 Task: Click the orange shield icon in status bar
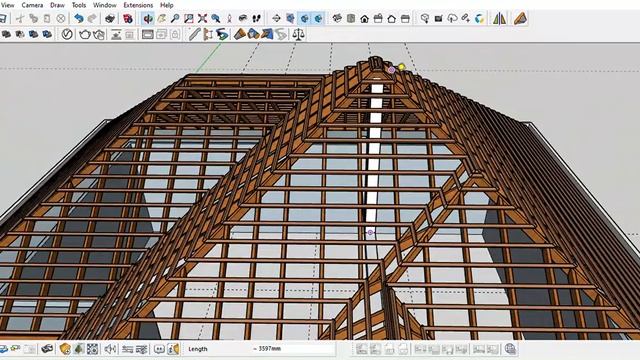point(65,349)
